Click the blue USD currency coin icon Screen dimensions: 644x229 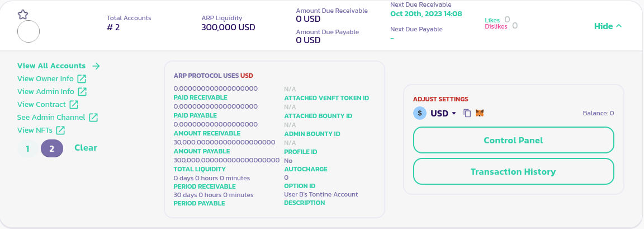419,113
